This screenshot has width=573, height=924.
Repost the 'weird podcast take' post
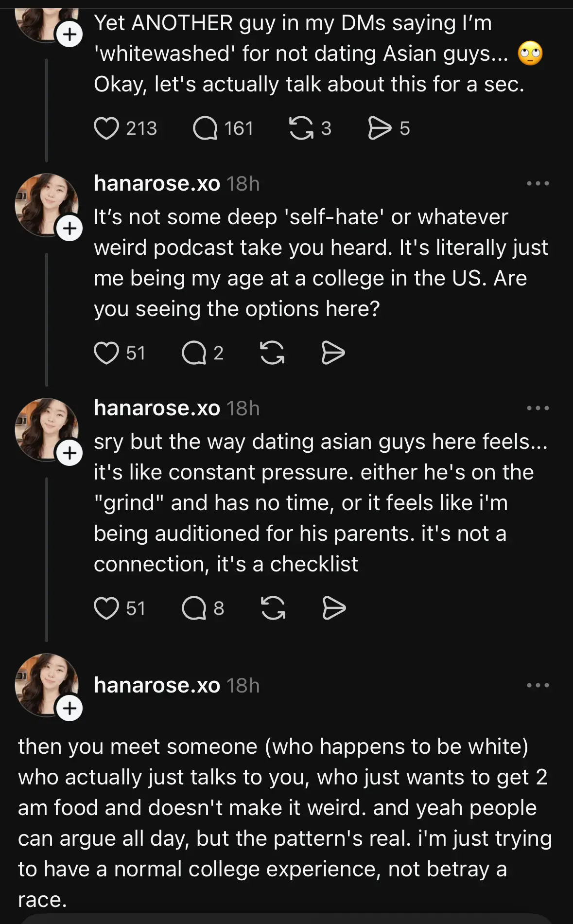click(x=272, y=353)
